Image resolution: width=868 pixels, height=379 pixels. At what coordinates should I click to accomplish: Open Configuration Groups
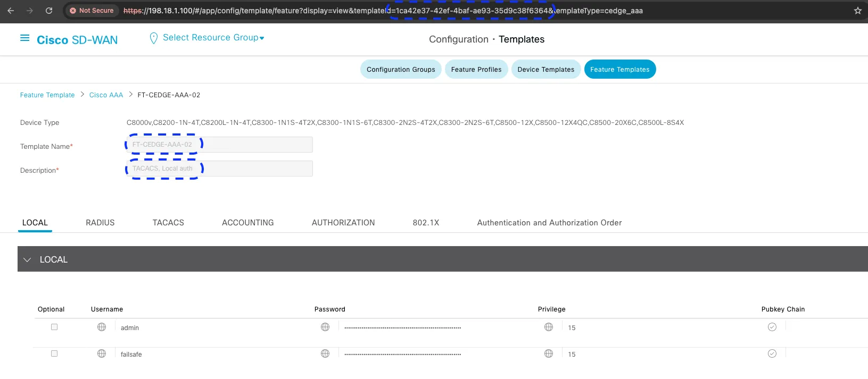(401, 69)
